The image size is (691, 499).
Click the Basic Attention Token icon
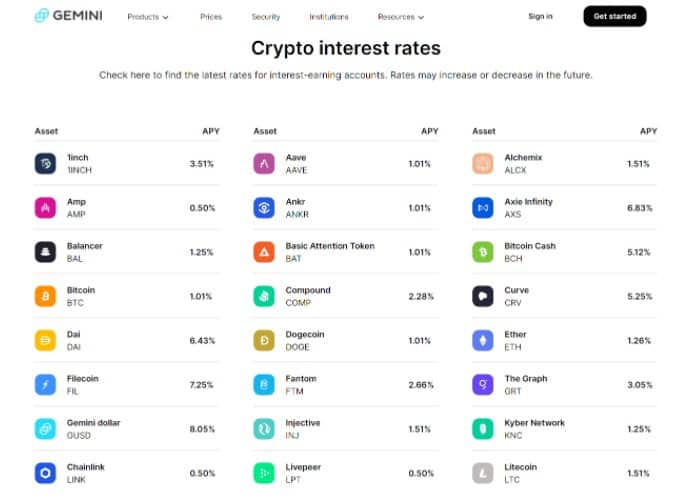(x=264, y=252)
